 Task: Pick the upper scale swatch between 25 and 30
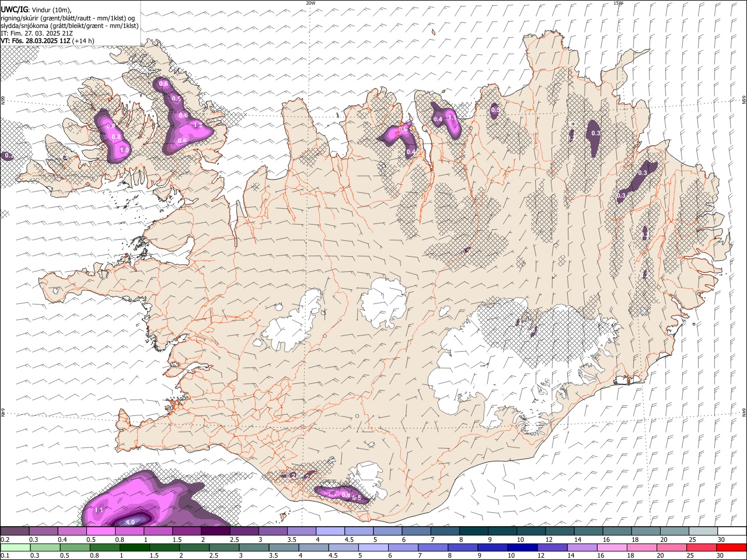point(703,531)
